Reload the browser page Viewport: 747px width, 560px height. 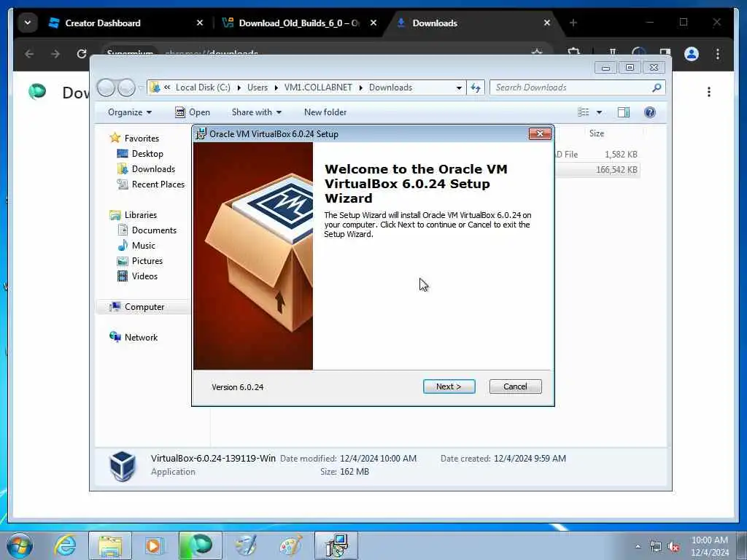pos(82,54)
